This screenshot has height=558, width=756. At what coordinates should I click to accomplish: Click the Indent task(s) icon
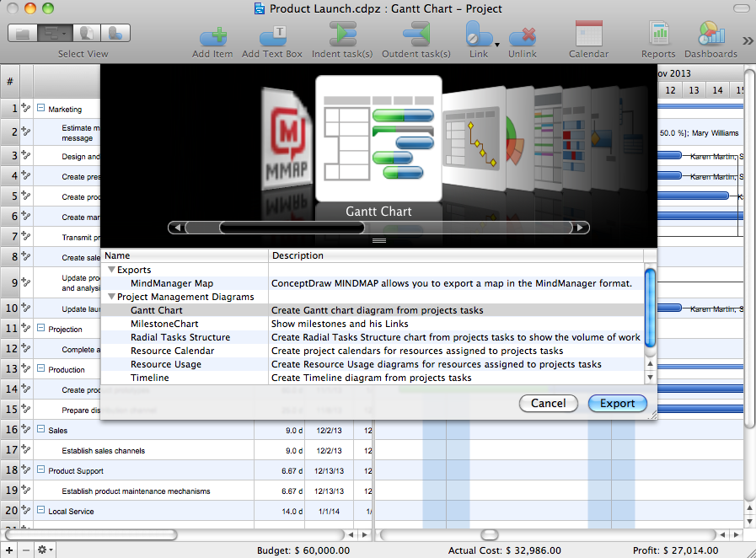342,35
